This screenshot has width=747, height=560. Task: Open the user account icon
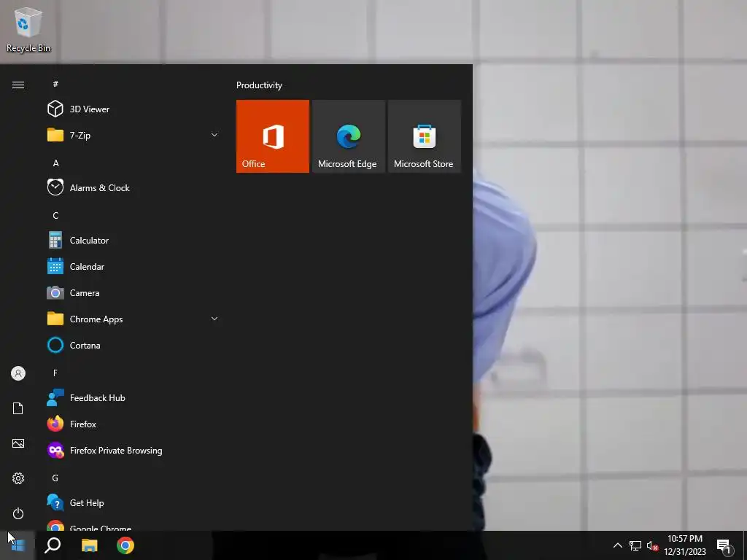click(18, 373)
